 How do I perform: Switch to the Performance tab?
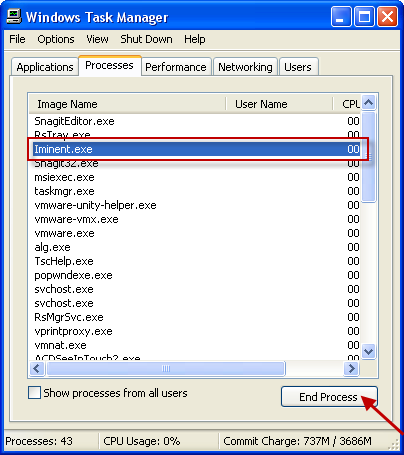point(176,67)
